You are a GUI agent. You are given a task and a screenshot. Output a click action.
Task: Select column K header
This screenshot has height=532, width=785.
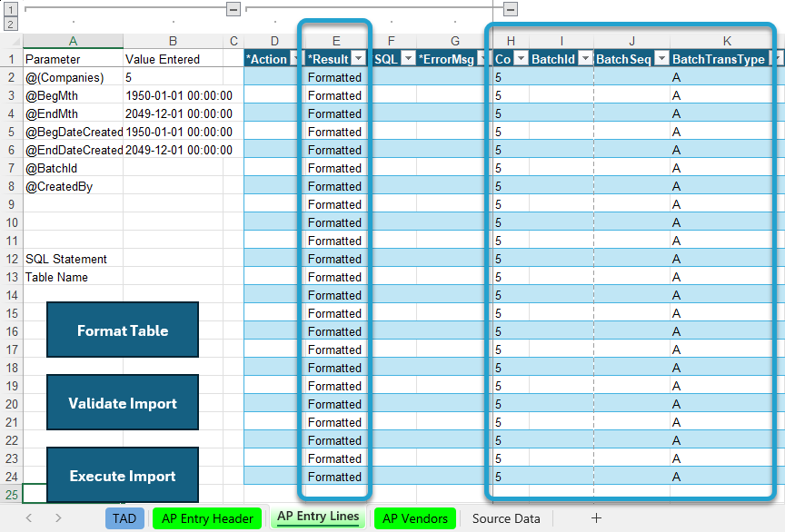click(727, 41)
